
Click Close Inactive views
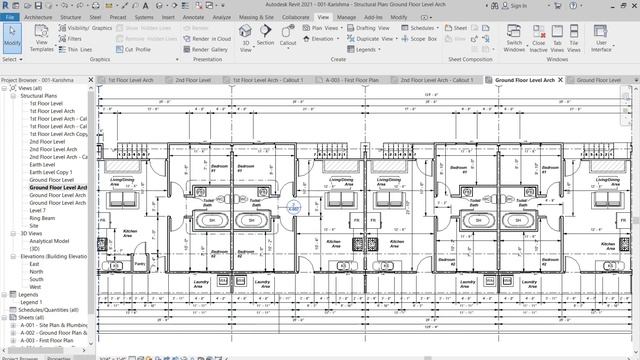(x=538, y=38)
